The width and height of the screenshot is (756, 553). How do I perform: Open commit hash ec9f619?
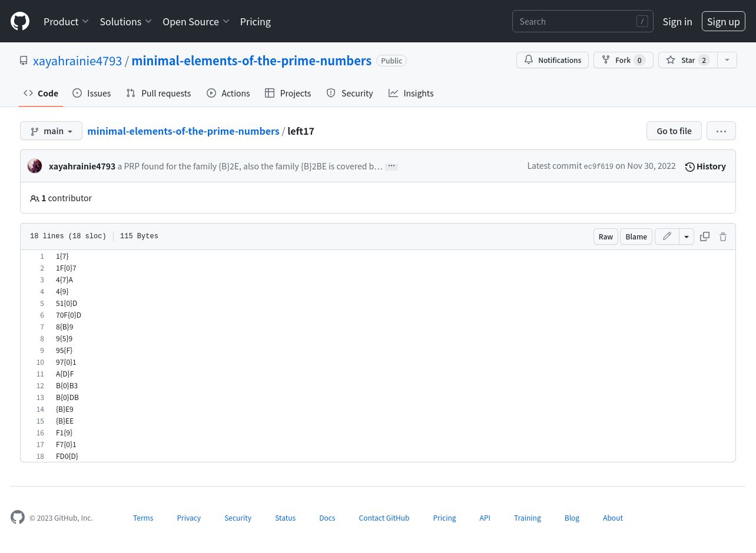pyautogui.click(x=598, y=166)
